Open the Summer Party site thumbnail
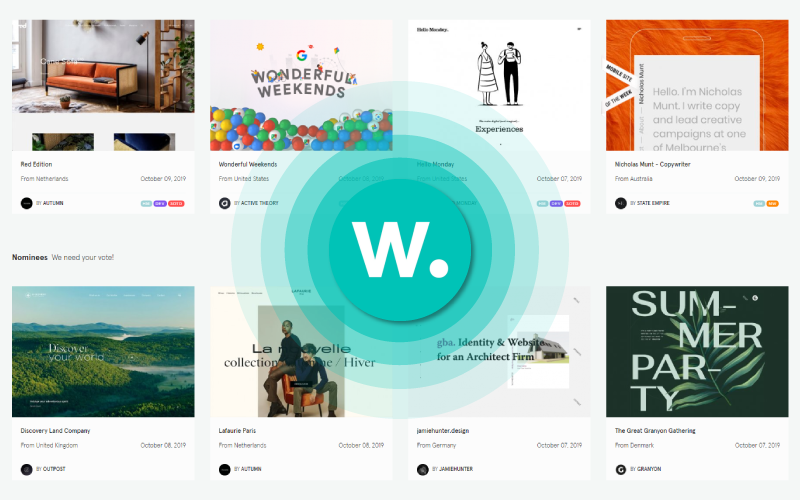 point(697,352)
